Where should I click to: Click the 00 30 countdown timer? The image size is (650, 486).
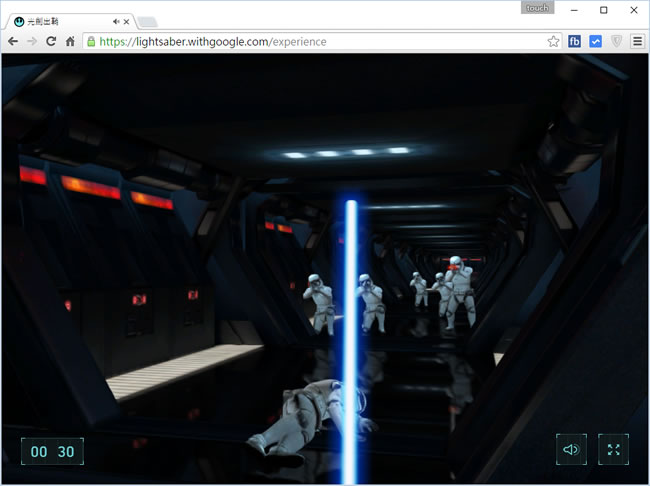click(53, 451)
